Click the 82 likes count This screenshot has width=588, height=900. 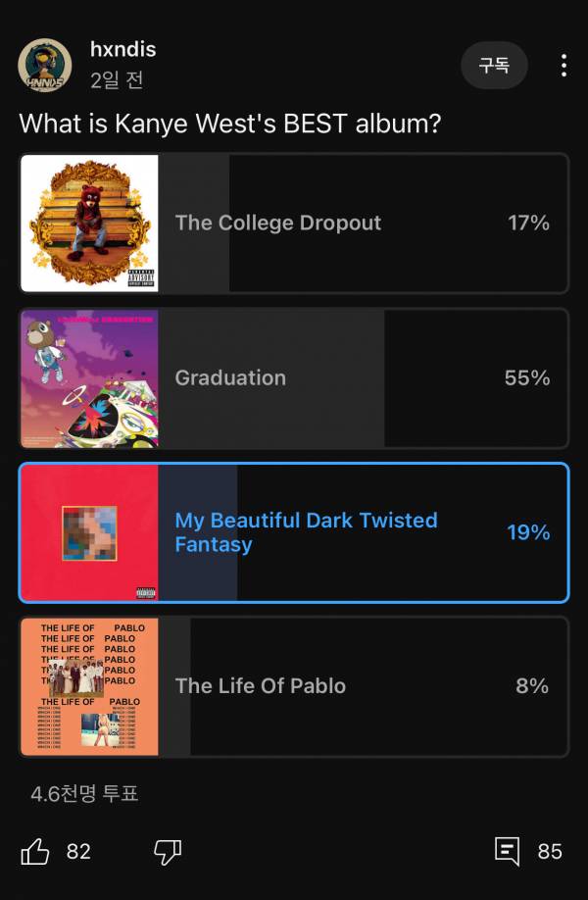(78, 851)
